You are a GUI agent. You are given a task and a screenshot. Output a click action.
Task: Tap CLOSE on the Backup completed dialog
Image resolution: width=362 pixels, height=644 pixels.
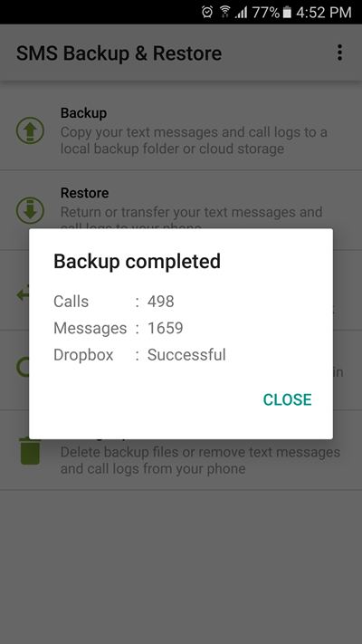(x=287, y=399)
